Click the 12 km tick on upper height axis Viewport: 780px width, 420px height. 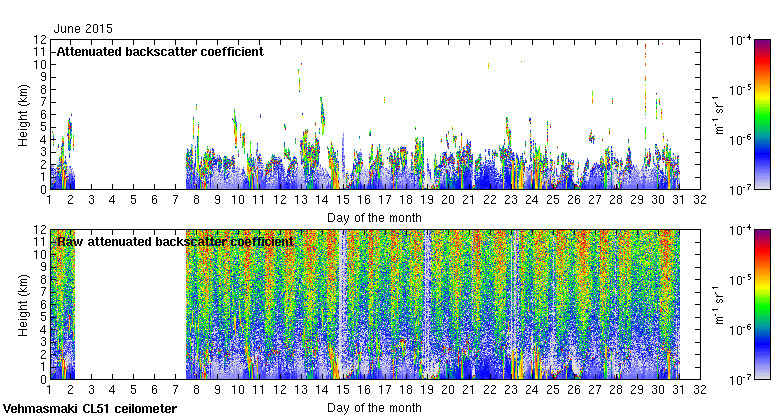39,40
